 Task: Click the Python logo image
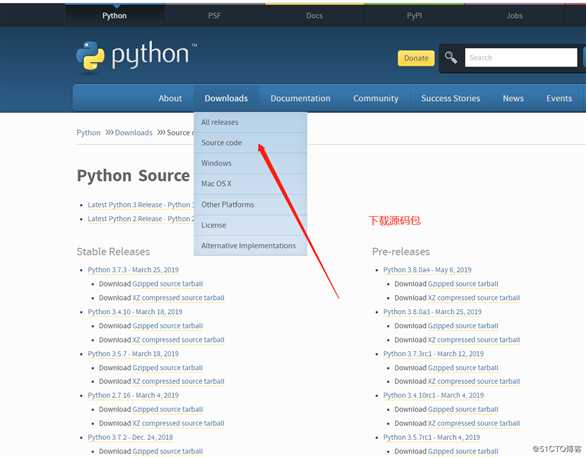point(136,56)
